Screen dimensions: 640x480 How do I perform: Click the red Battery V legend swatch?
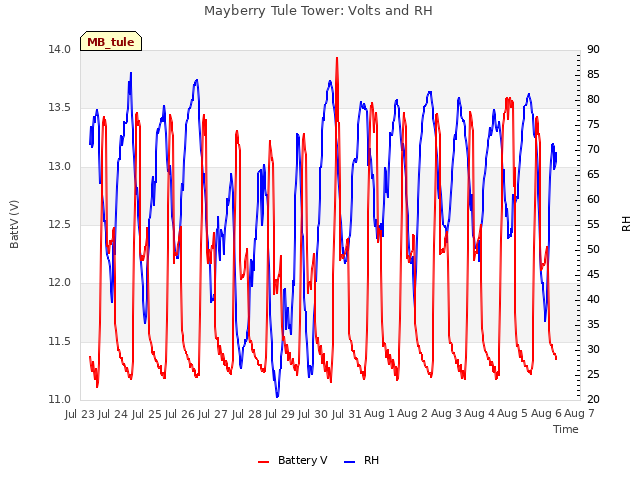[x=264, y=462]
